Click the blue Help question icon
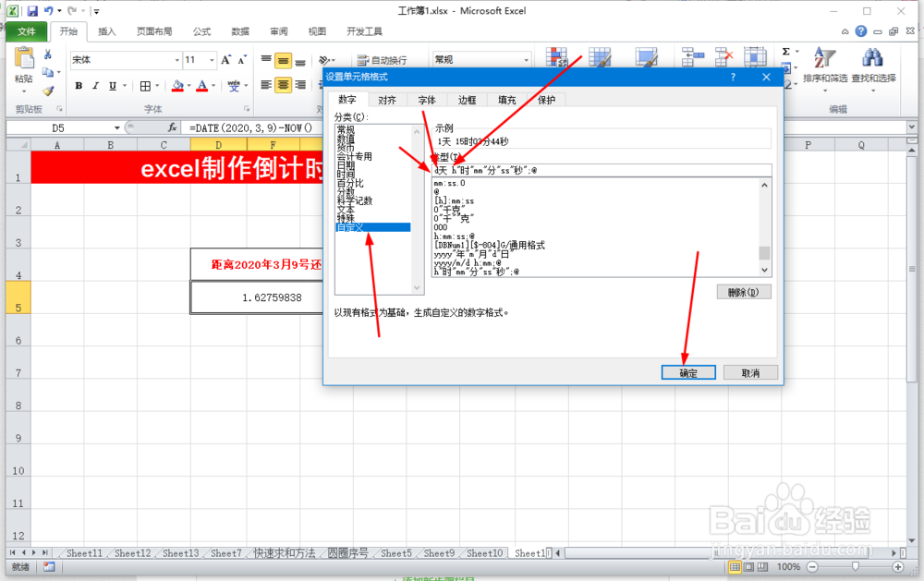 [x=861, y=31]
